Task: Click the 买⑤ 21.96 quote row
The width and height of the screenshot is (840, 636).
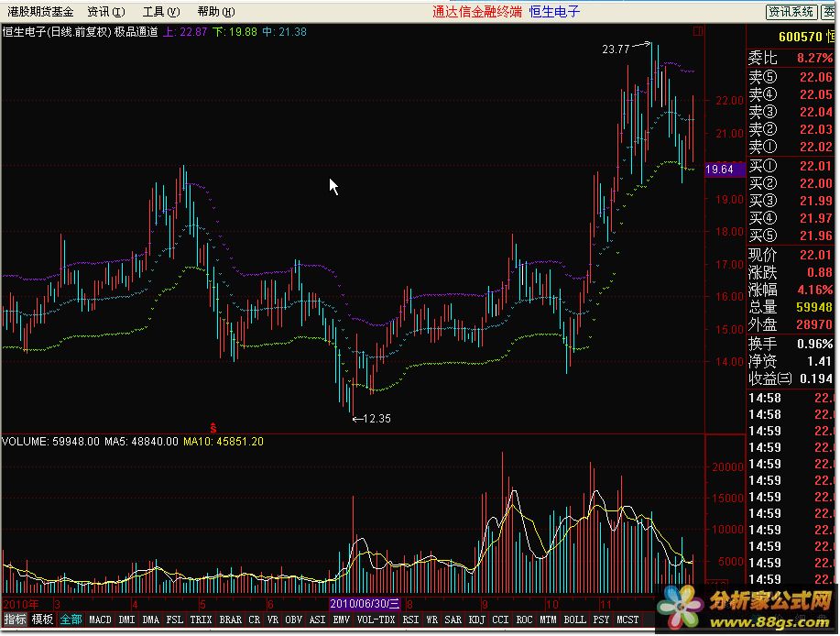Action: click(x=791, y=236)
